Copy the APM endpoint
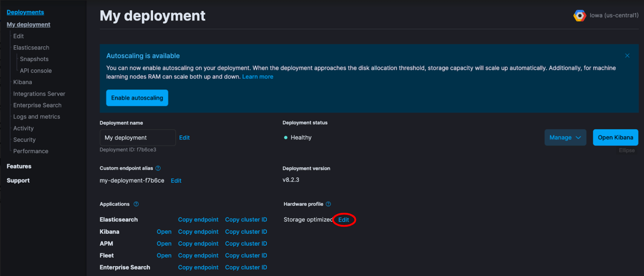The image size is (644, 276). [x=198, y=244]
